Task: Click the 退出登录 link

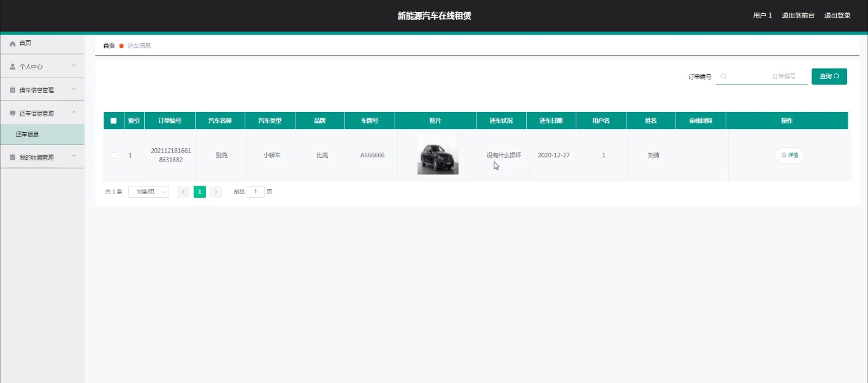Action: tap(837, 15)
